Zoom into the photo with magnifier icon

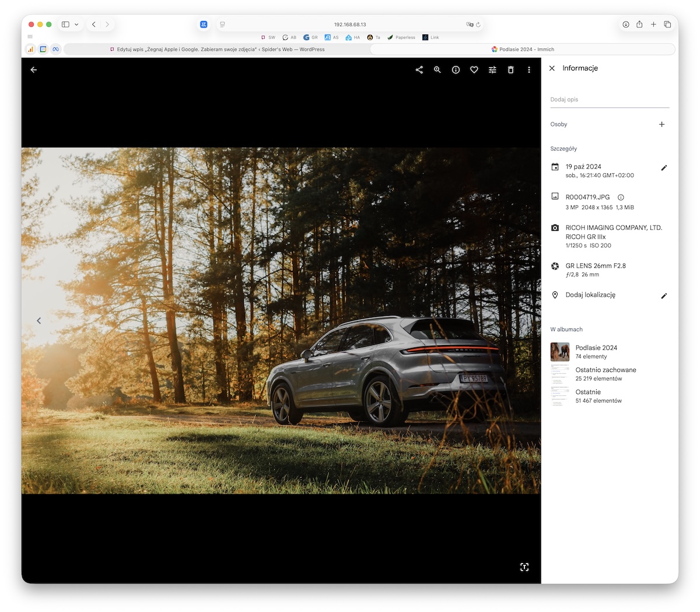point(437,70)
